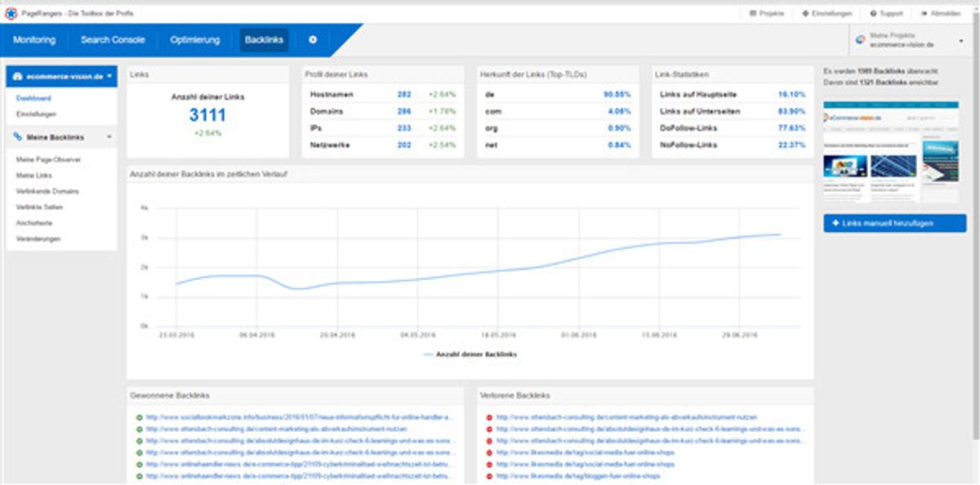Select the Backlinks tab
The width and height of the screenshot is (980, 485).
pyautogui.click(x=264, y=40)
